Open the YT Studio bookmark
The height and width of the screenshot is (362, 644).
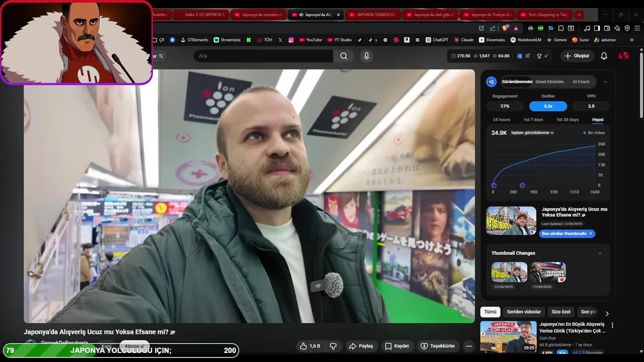(x=340, y=40)
